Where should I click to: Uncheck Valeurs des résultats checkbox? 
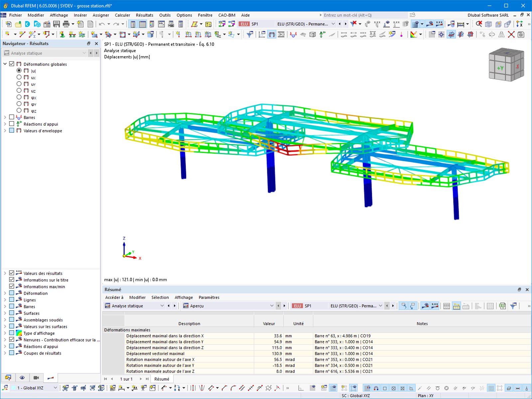coord(12,273)
